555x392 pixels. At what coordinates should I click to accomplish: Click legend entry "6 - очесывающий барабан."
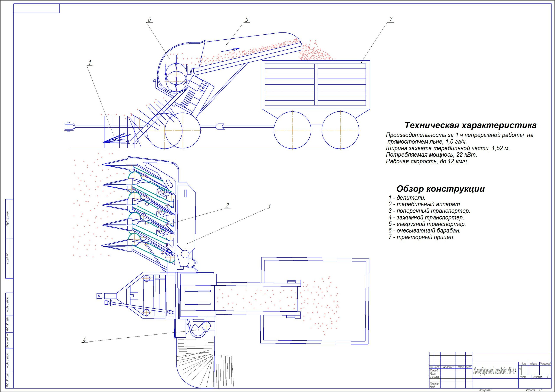[x=424, y=231]
